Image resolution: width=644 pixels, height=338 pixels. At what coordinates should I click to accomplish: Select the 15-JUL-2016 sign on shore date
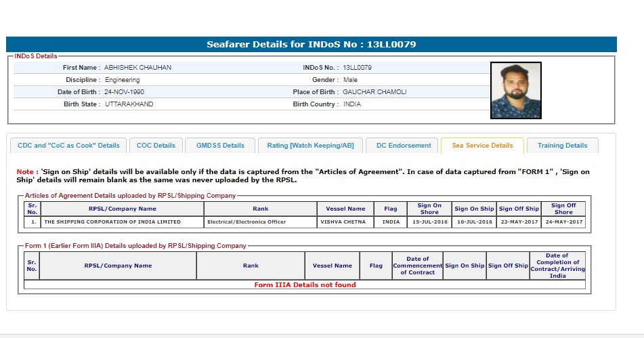coord(429,222)
